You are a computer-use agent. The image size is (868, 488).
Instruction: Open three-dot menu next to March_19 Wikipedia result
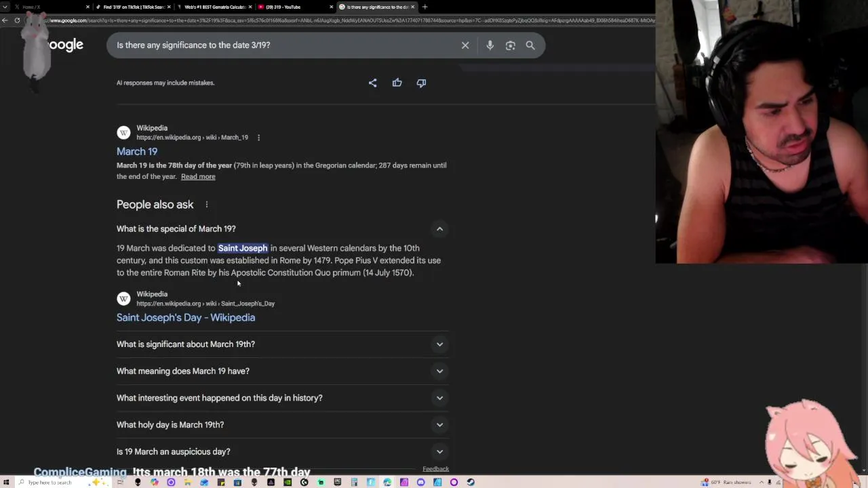pyautogui.click(x=258, y=138)
